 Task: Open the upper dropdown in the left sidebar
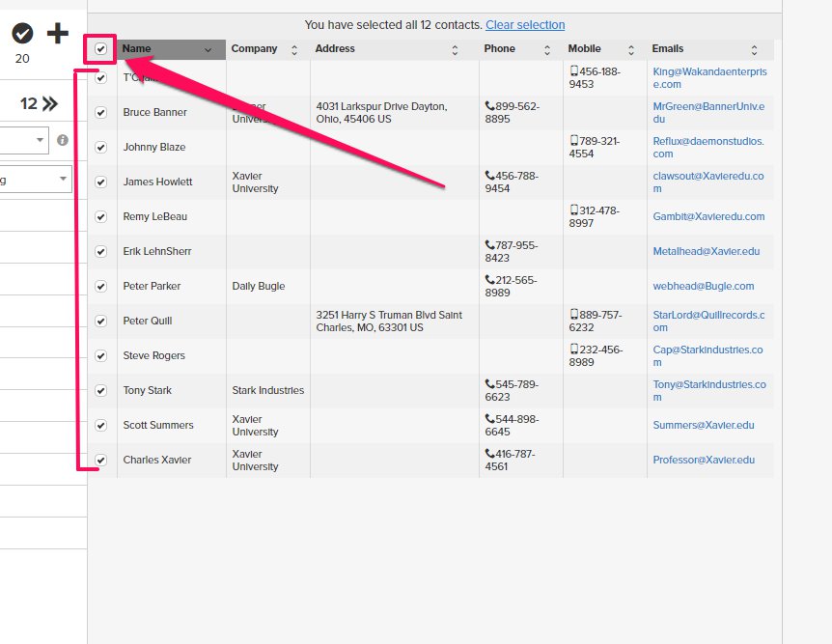24,140
